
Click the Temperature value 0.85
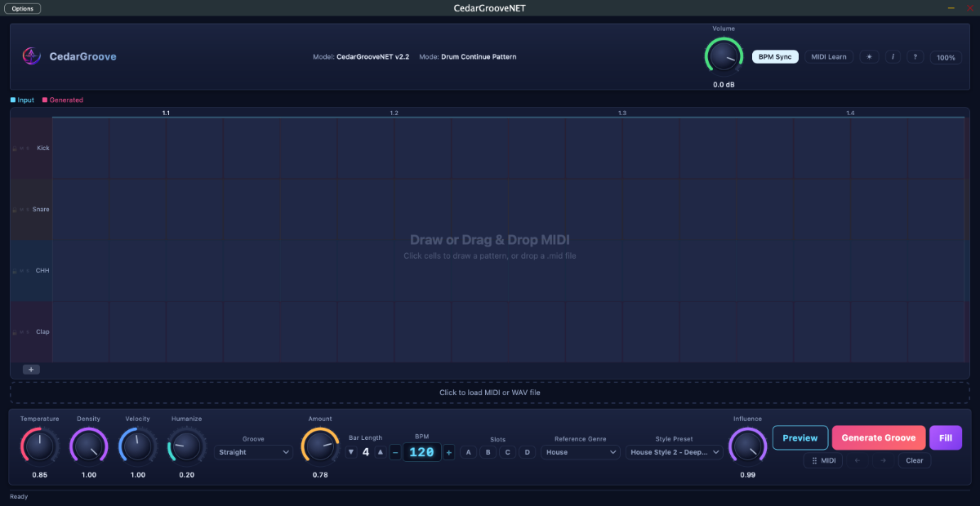click(39, 475)
